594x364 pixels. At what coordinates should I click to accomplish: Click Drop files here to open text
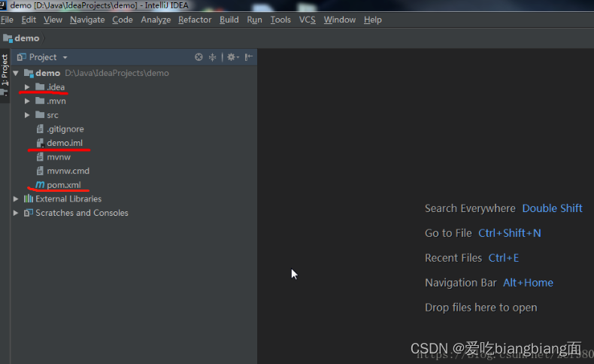[x=480, y=308]
